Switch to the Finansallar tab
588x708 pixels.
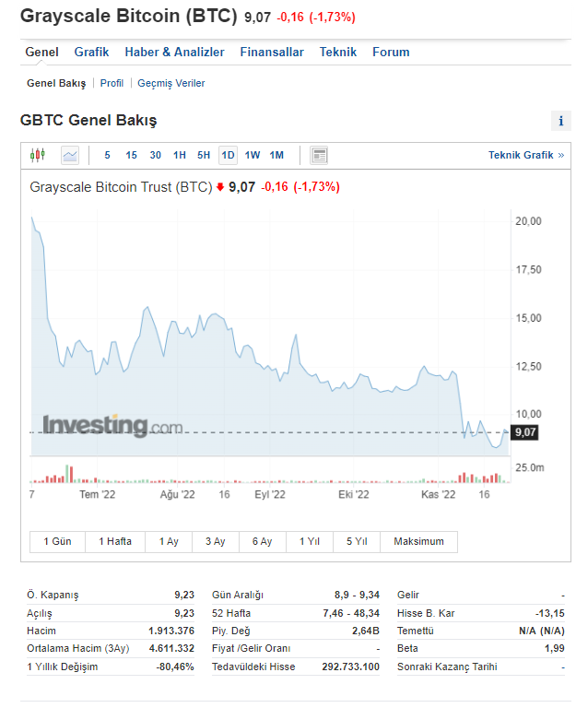(x=272, y=53)
